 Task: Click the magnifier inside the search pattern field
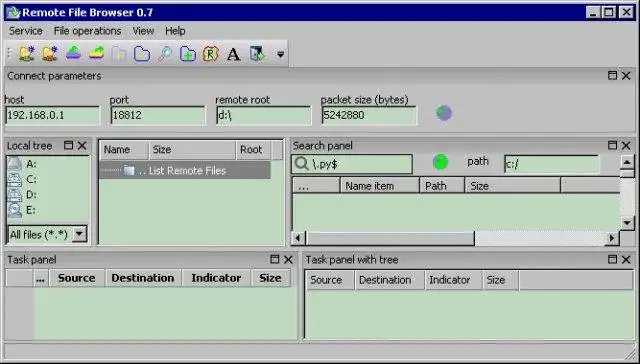click(301, 164)
